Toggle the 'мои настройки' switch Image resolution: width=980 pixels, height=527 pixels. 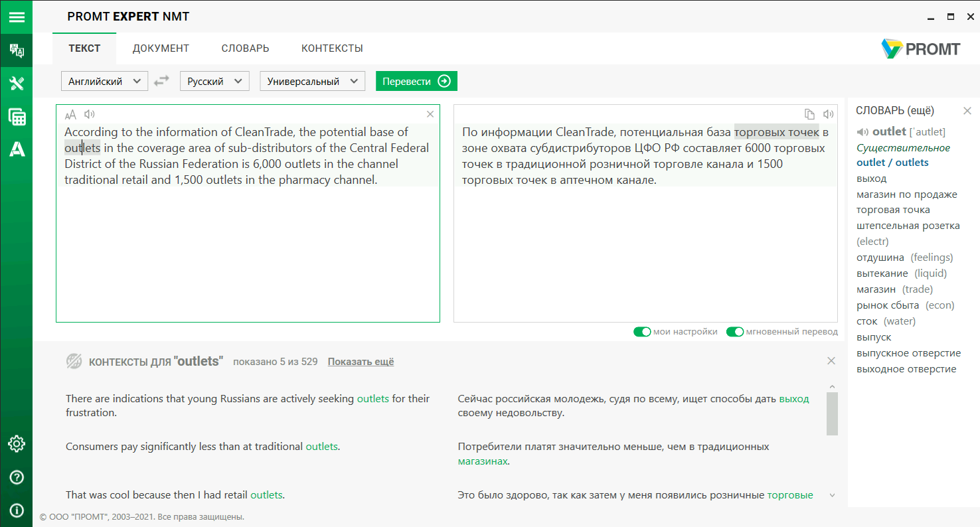click(642, 332)
